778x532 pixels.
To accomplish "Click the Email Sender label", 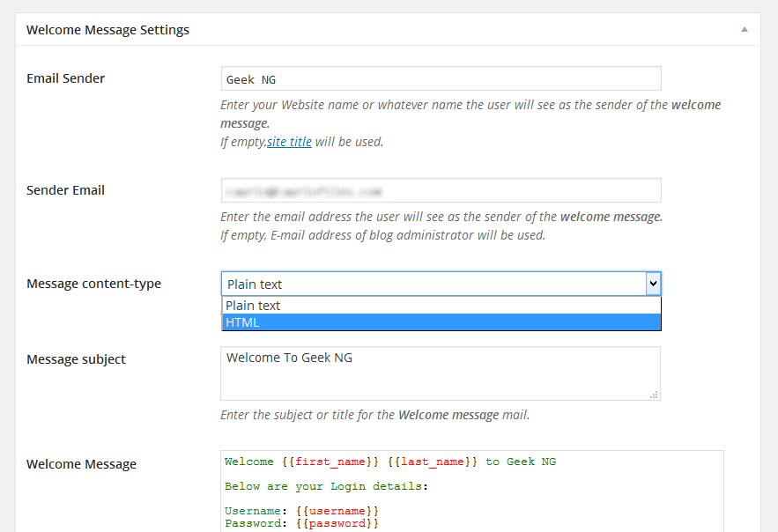I will [65, 78].
